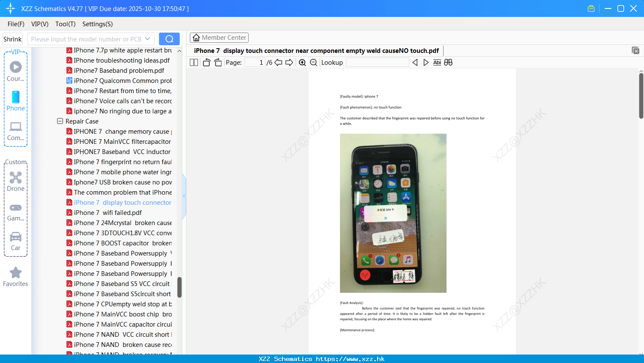Close the document tab panel icon
Image resolution: width=644 pixels, height=363 pixels.
(x=636, y=50)
